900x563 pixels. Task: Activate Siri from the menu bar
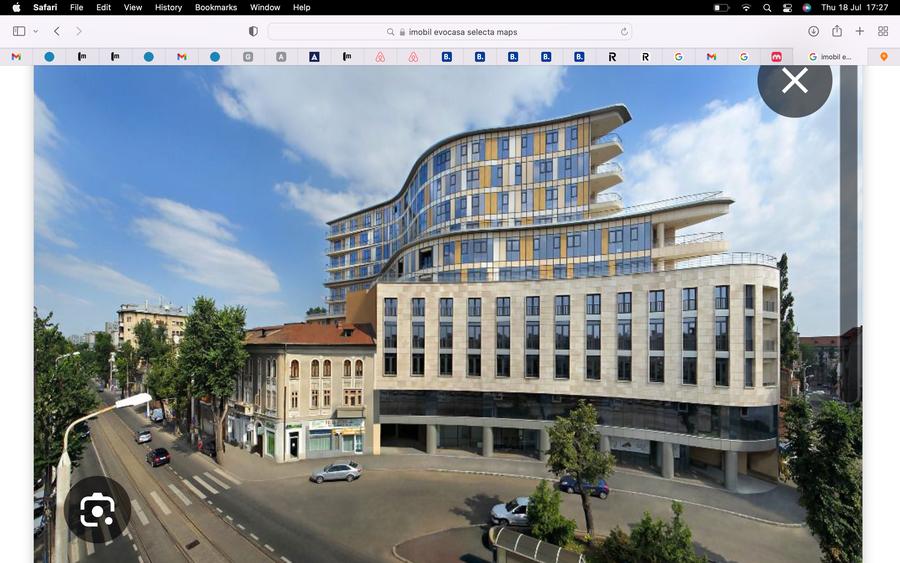(806, 7)
